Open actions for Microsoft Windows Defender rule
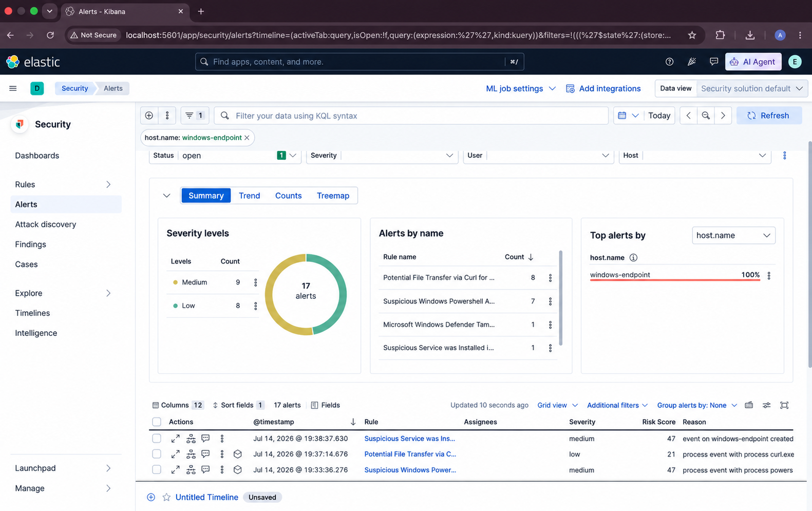 tap(550, 325)
